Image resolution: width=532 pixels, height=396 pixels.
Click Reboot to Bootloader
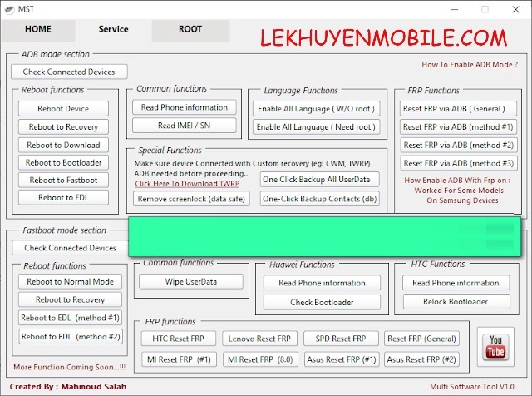tap(63, 163)
